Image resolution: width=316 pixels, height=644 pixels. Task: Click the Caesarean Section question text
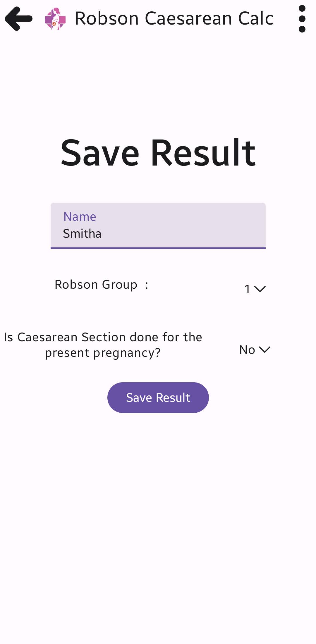[x=103, y=345]
